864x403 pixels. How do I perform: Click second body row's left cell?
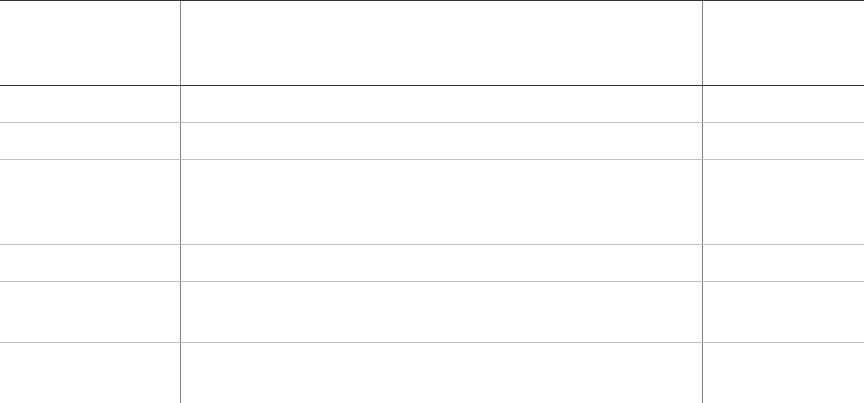click(90, 141)
